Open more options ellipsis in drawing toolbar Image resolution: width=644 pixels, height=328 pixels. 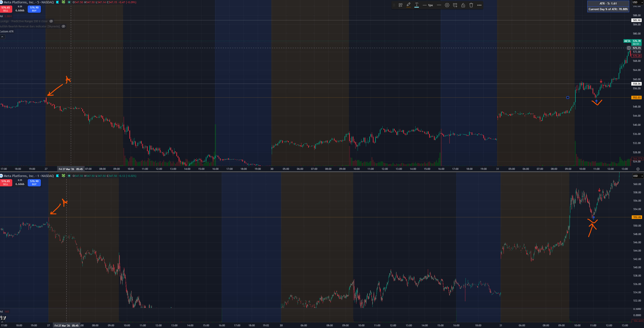pyautogui.click(x=479, y=5)
